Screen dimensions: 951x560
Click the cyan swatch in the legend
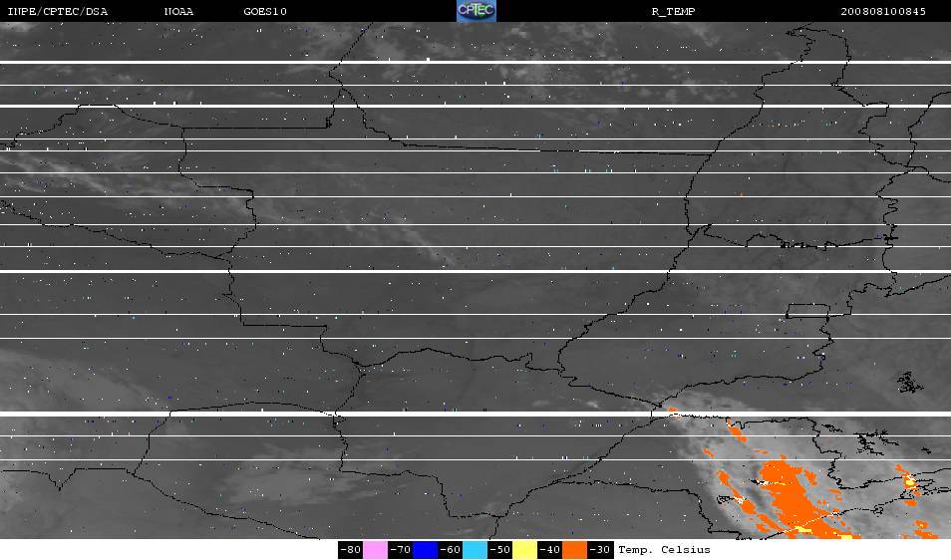tap(475, 550)
